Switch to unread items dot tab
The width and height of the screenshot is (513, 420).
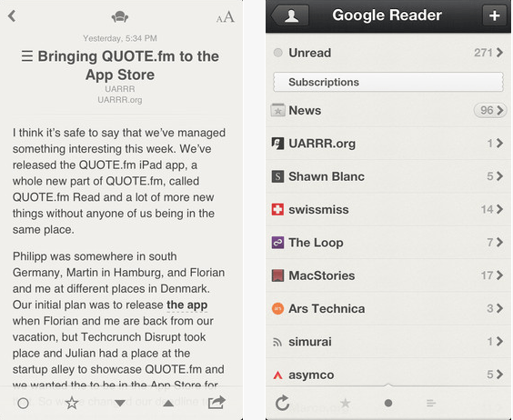click(x=388, y=403)
